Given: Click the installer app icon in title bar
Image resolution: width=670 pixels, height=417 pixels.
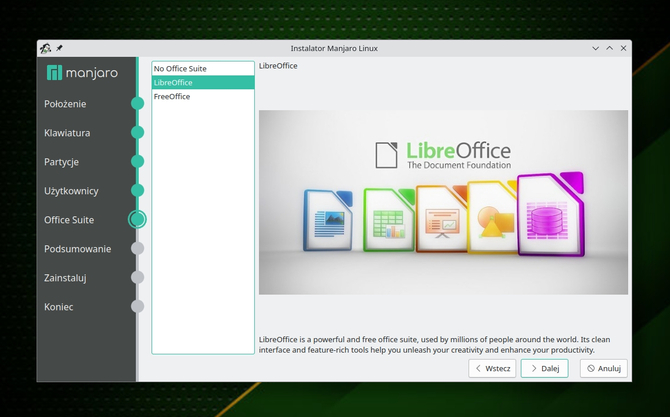Looking at the screenshot, I should (45, 48).
